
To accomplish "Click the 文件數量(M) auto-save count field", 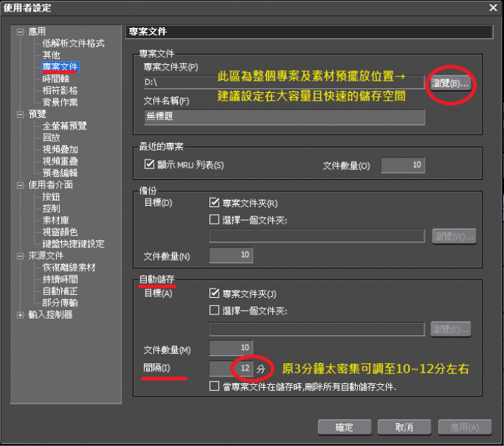I will coord(231,348).
